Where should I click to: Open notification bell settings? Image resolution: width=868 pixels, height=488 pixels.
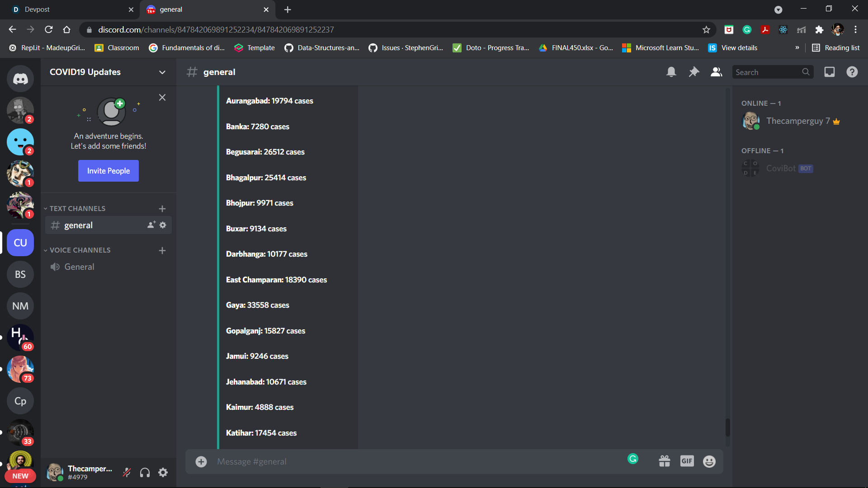coord(671,72)
